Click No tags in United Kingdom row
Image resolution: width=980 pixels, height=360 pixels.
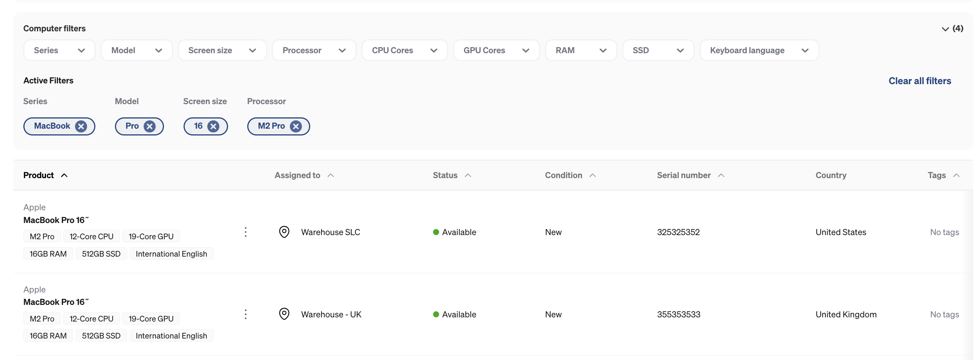coord(945,314)
